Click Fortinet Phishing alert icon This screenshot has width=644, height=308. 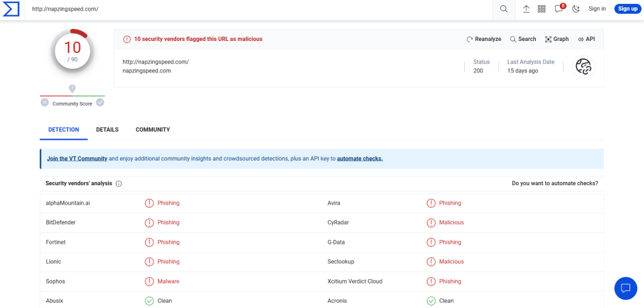pyautogui.click(x=149, y=242)
